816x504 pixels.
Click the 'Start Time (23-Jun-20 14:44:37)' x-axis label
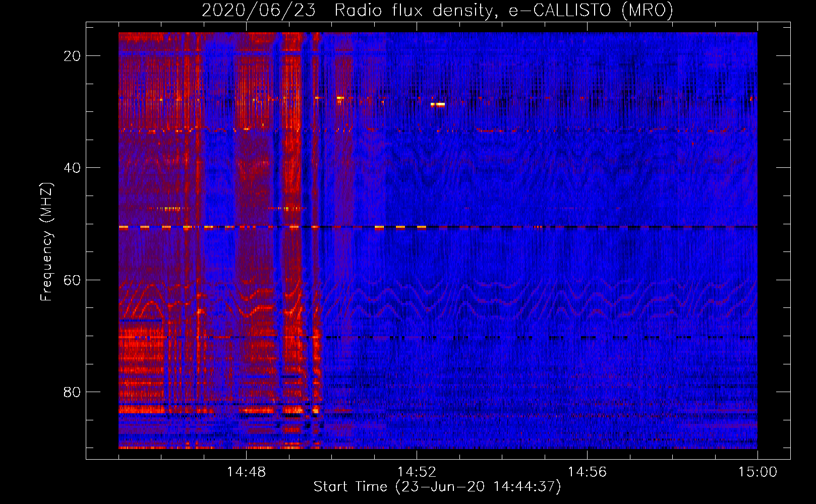point(437,487)
